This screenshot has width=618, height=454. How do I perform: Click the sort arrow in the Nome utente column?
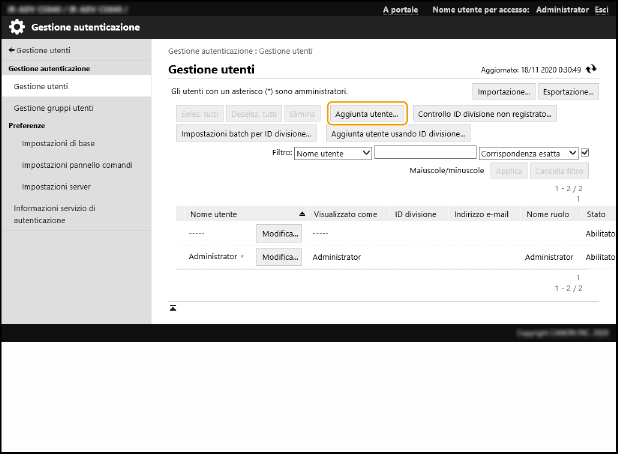[302, 214]
